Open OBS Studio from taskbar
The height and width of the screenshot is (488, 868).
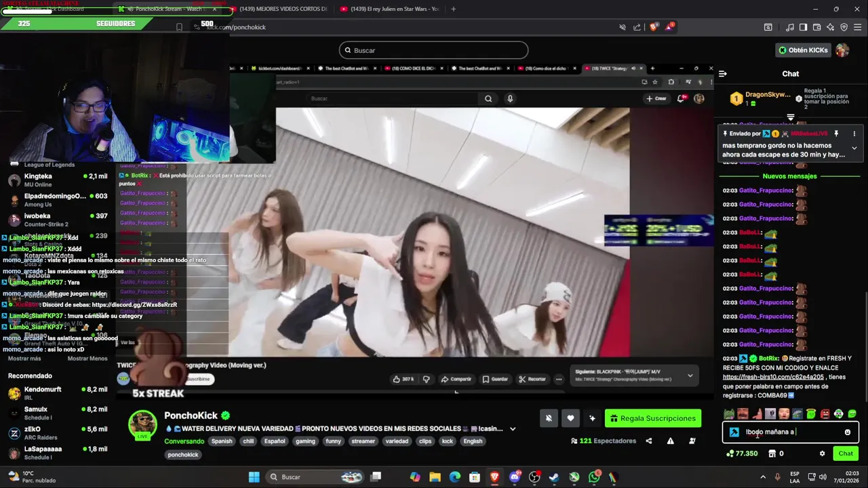point(534,476)
